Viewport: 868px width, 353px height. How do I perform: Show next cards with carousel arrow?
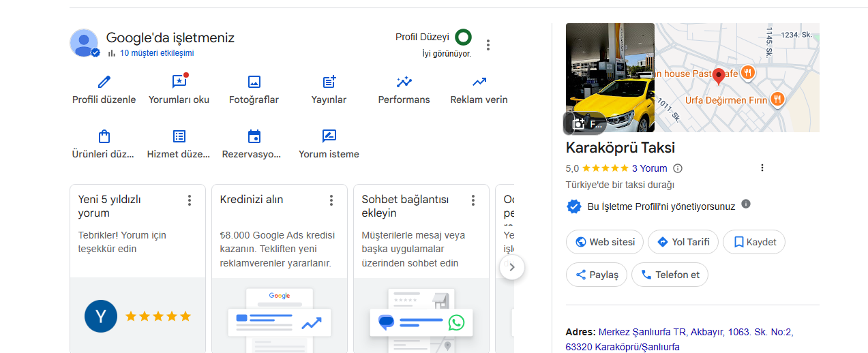pyautogui.click(x=512, y=267)
